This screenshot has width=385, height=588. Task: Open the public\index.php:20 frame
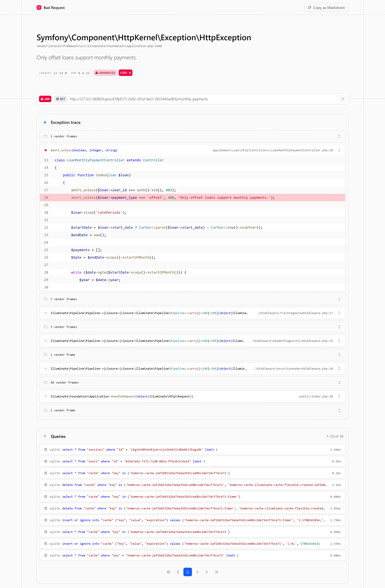pyautogui.click(x=192, y=396)
